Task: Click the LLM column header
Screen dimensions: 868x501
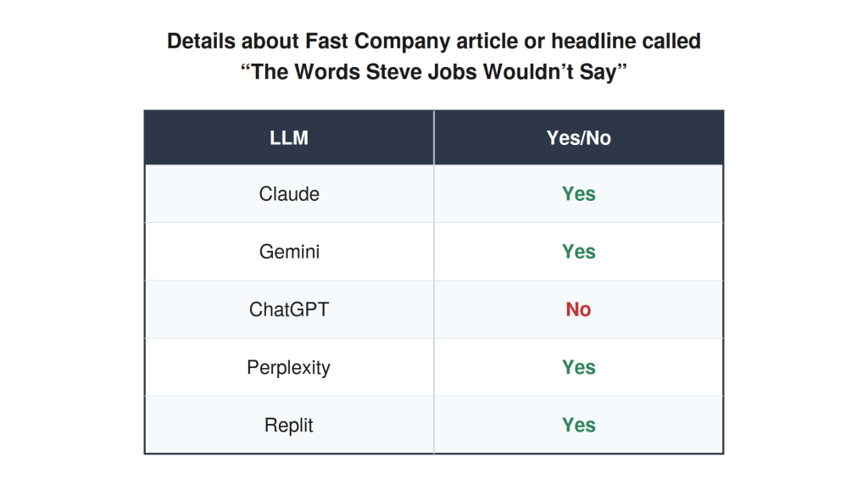Action: 289,138
